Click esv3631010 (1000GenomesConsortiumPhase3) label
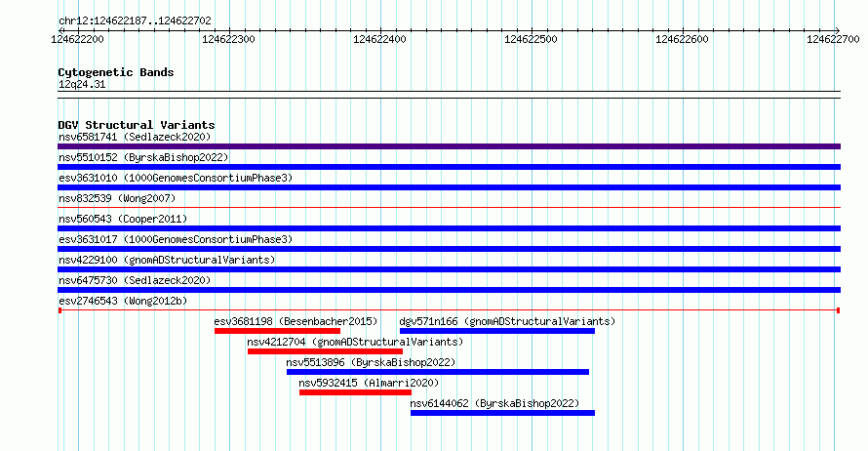Viewport: 868px width, 451px height. click(x=176, y=178)
